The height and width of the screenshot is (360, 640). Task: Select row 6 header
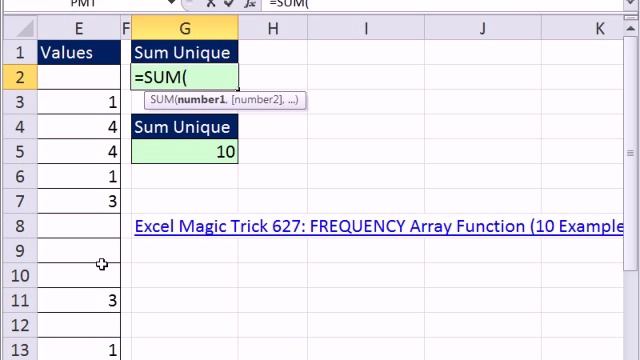tap(20, 176)
